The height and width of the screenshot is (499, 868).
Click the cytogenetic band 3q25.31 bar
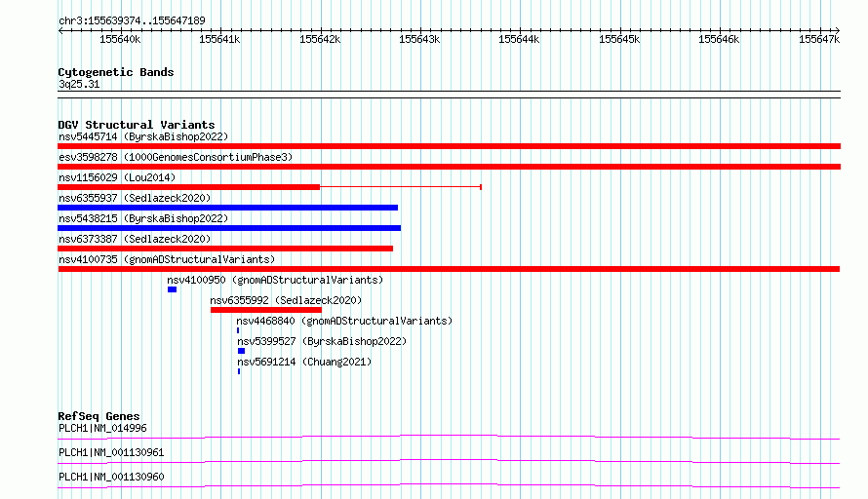tap(449, 95)
